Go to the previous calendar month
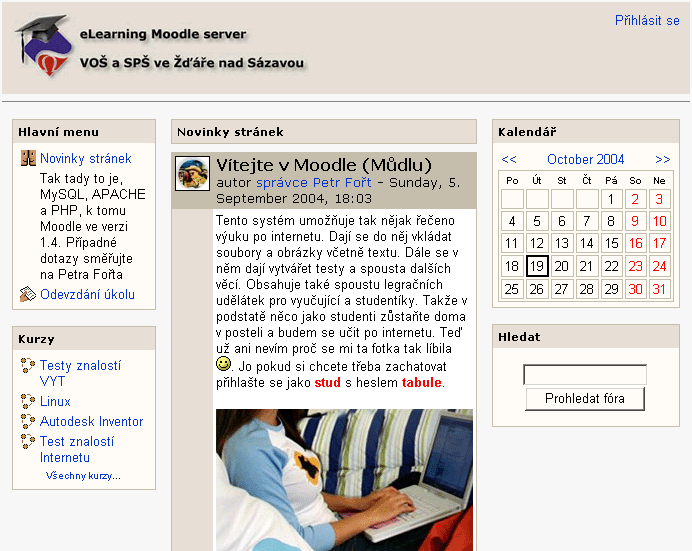 click(x=509, y=159)
